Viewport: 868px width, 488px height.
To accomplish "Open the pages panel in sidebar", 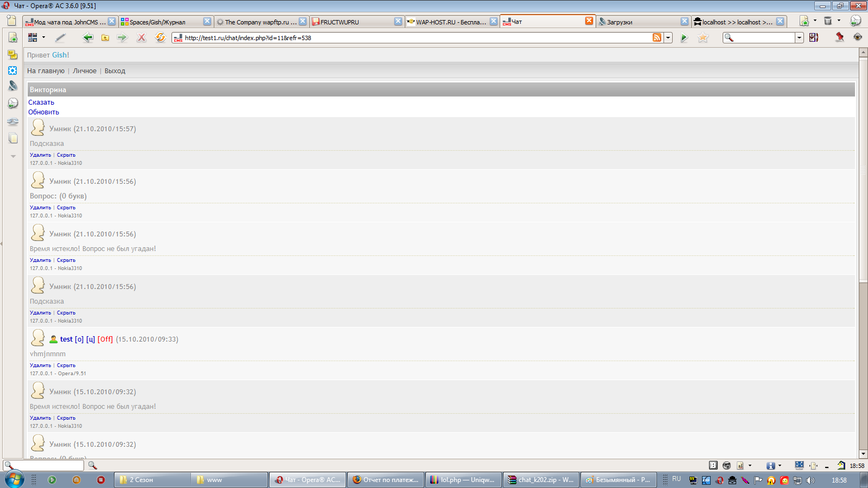I will pyautogui.click(x=12, y=138).
